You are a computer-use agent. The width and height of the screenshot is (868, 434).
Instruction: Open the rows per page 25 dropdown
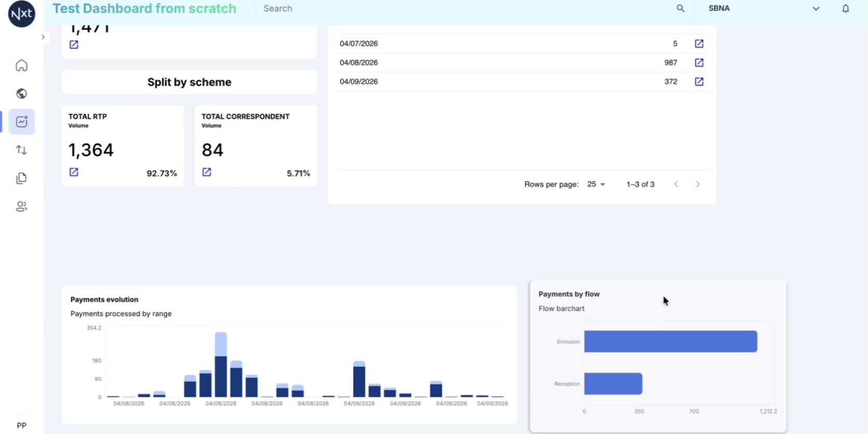596,185
